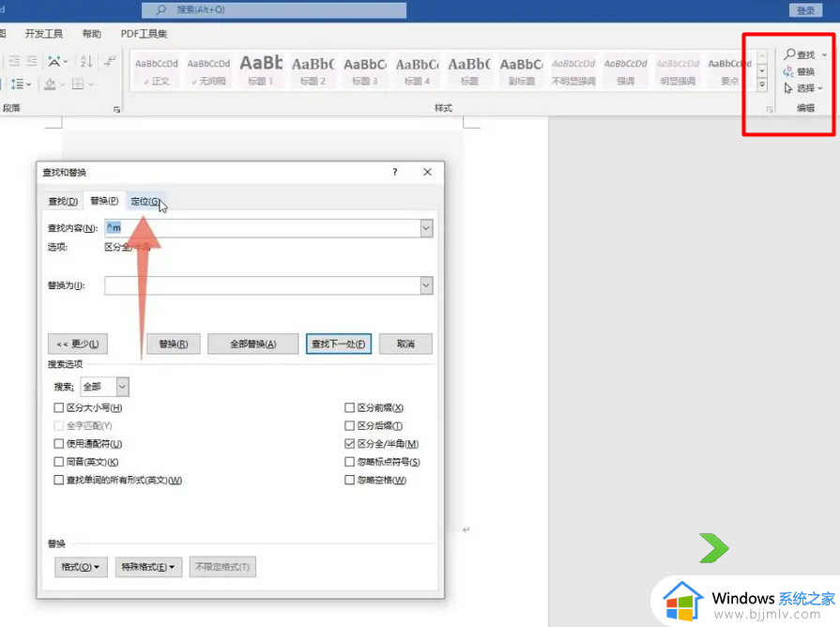Click the line spacing icon
The width and height of the screenshot is (840, 627).
tap(17, 84)
